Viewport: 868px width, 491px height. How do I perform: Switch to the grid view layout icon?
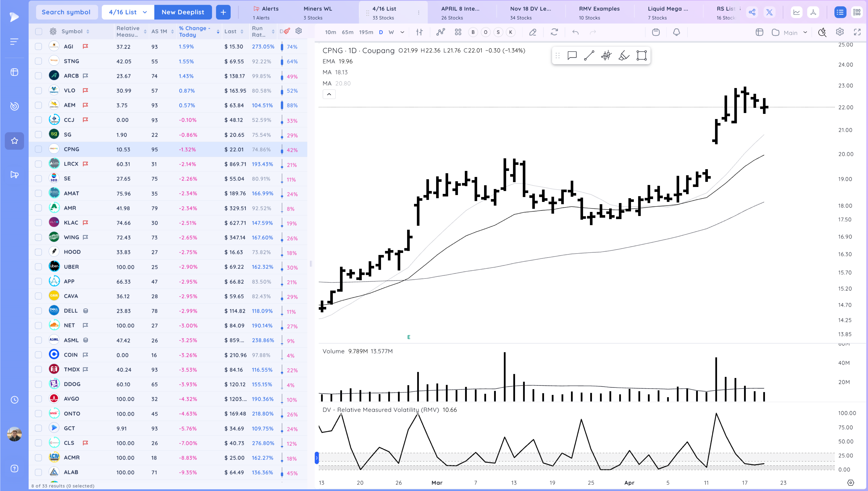pyautogui.click(x=856, y=13)
